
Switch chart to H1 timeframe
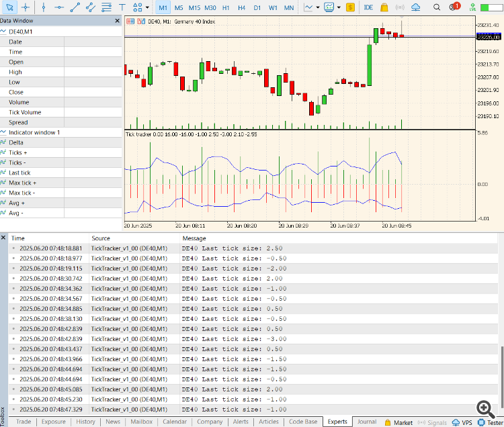tap(226, 7)
